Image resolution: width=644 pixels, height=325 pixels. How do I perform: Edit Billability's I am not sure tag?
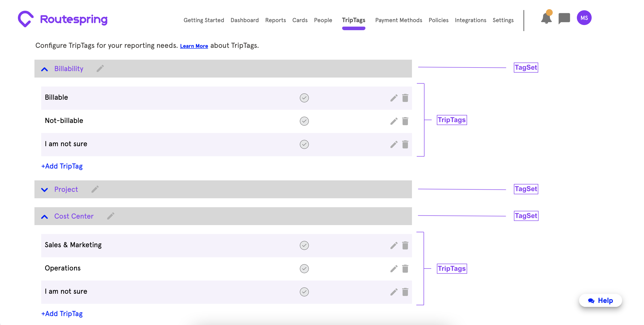tap(394, 144)
